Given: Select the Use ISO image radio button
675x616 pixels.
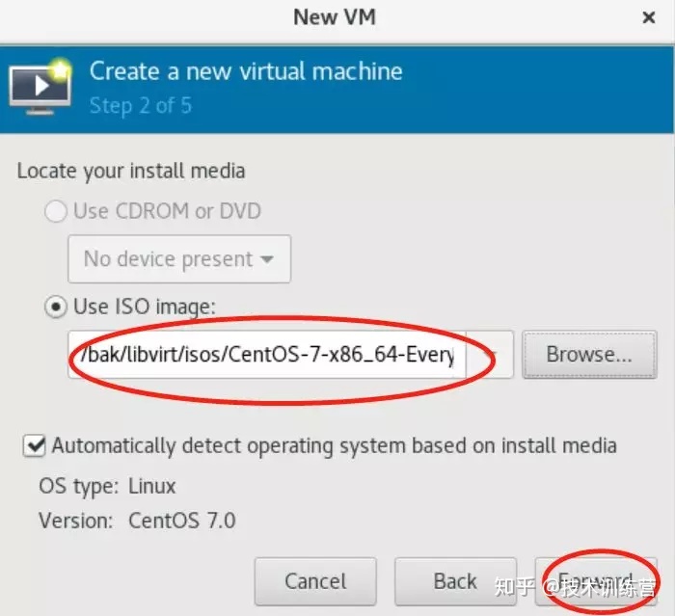Looking at the screenshot, I should click(x=56, y=307).
